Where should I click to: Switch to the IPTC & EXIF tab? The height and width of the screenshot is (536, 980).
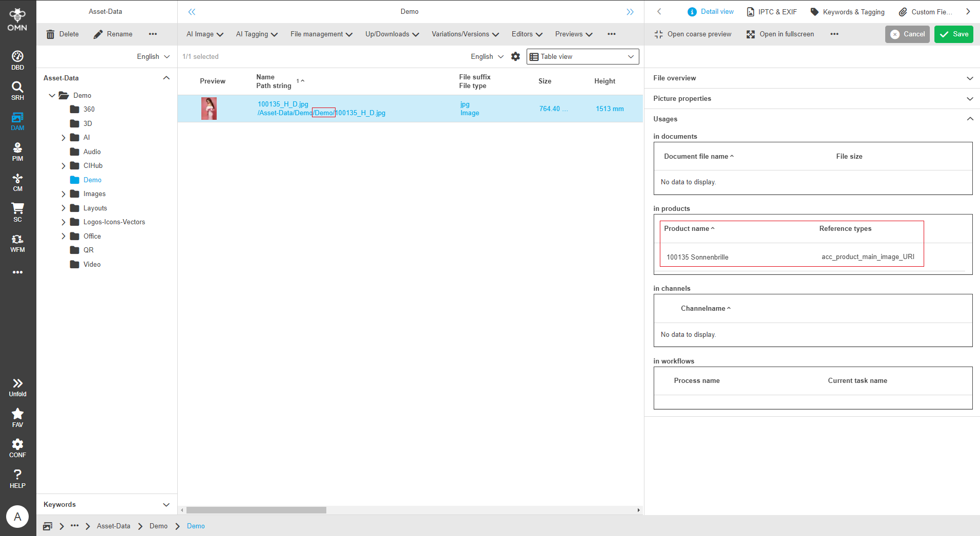772,12
